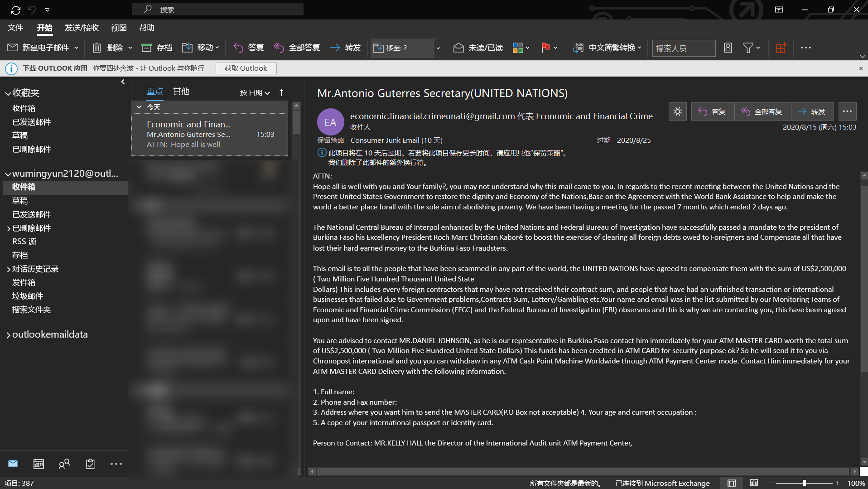Click the Undo icon in the title bar
The height and width of the screenshot is (489, 868).
[32, 10]
